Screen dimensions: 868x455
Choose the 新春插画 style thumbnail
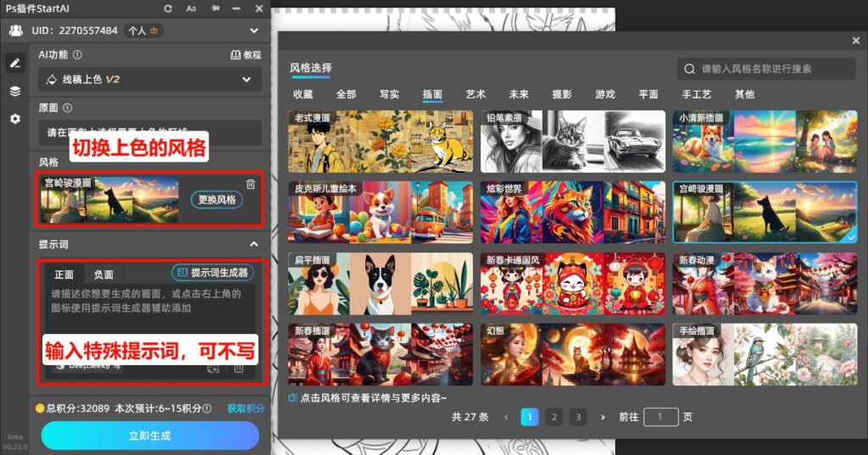tap(381, 354)
